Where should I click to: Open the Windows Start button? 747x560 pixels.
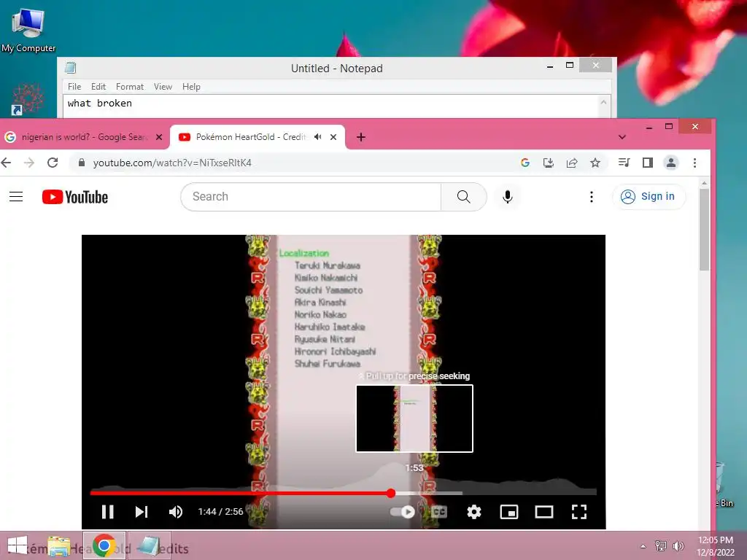[x=18, y=545]
